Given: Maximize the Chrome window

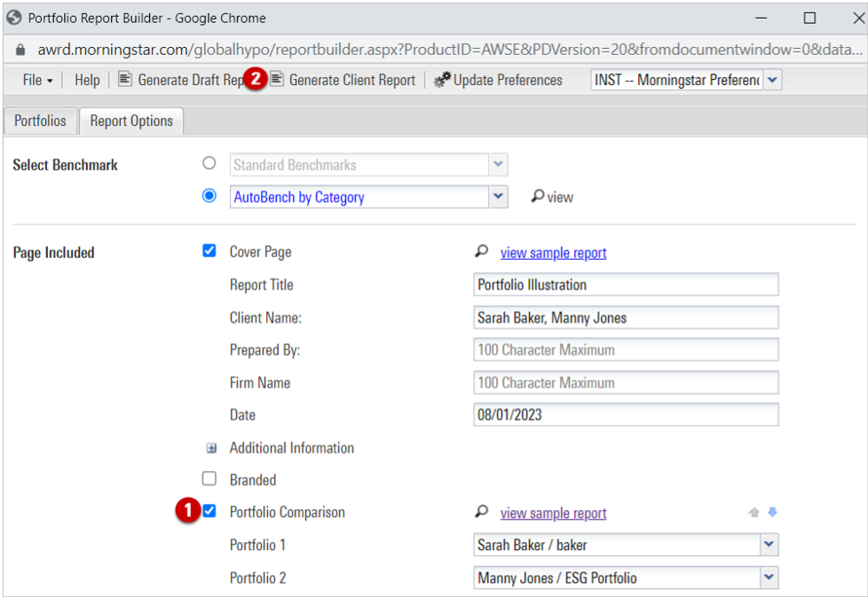Looking at the screenshot, I should coord(809,18).
